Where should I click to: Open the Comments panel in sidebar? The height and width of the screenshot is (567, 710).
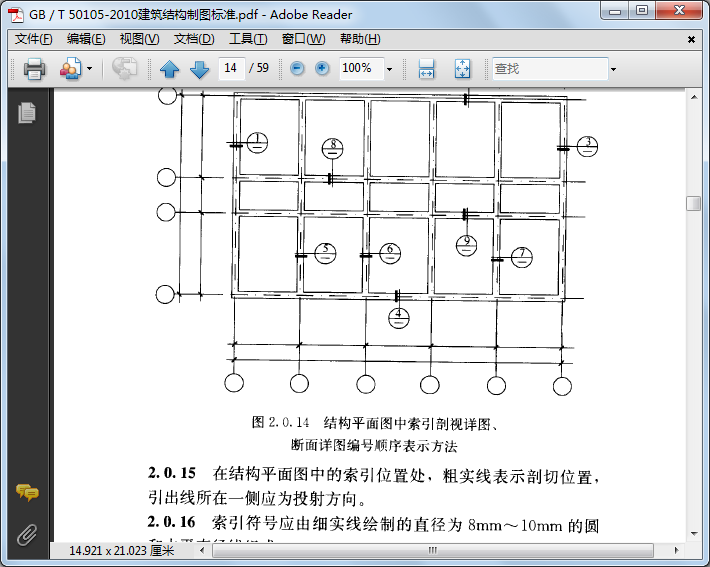coord(27,492)
